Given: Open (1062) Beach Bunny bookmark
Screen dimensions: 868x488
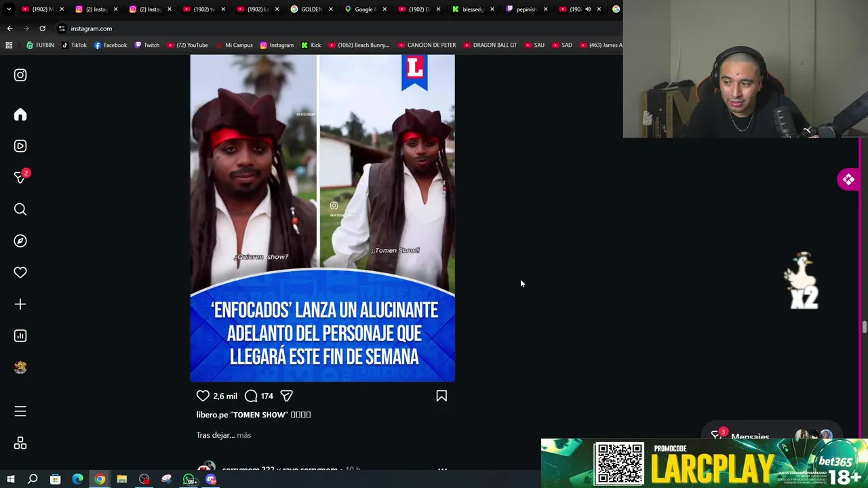Looking at the screenshot, I should click(359, 45).
